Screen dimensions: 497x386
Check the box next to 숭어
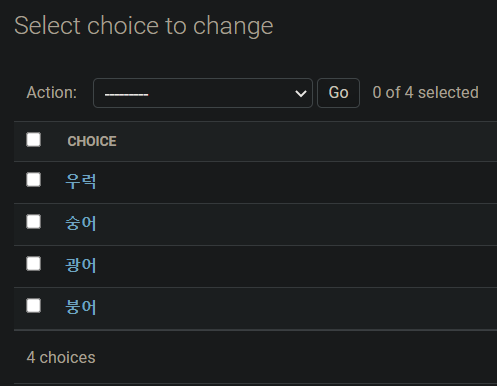tap(33, 222)
